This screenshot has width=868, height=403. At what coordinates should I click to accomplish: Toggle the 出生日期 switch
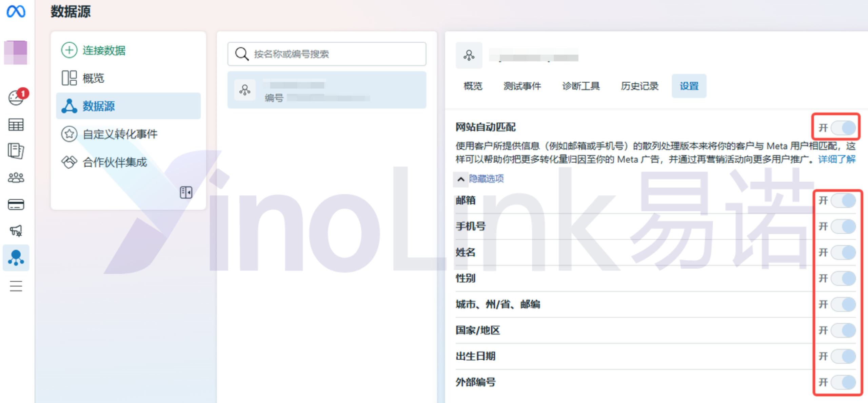click(843, 356)
